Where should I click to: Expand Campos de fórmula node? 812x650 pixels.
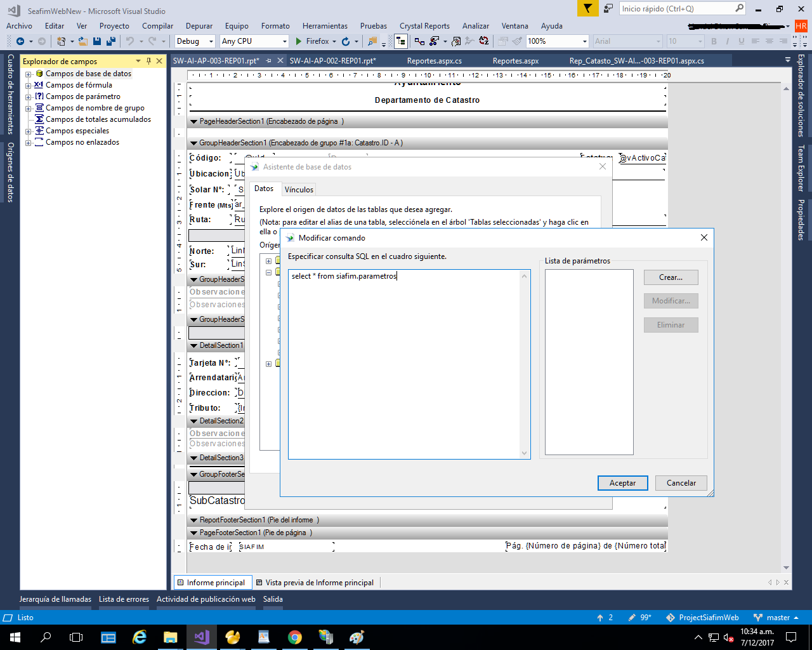coord(28,85)
